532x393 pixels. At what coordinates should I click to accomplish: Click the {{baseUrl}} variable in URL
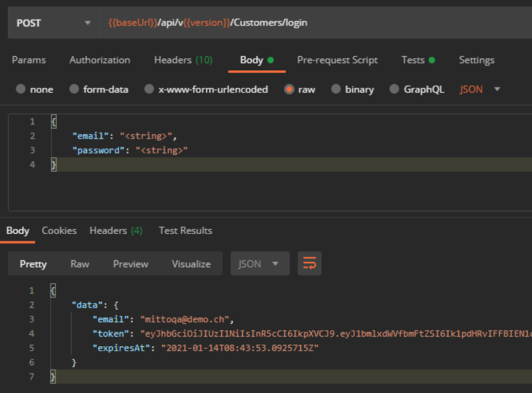click(133, 23)
